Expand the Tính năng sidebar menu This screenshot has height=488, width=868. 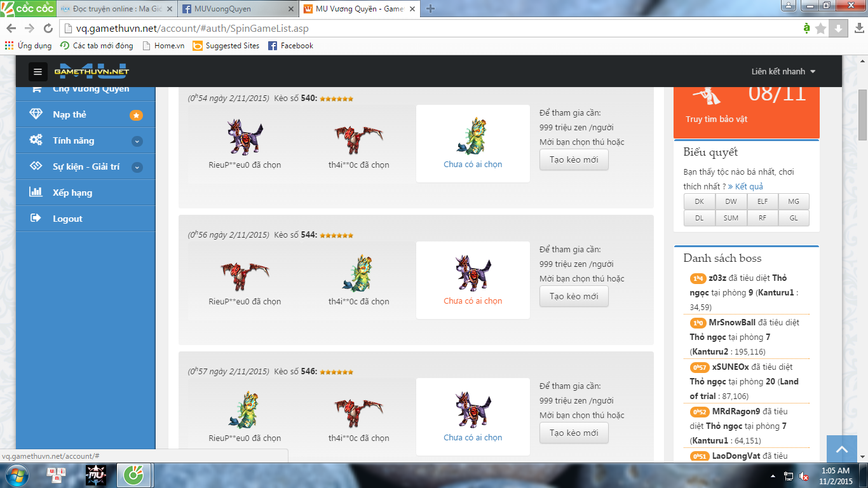137,141
